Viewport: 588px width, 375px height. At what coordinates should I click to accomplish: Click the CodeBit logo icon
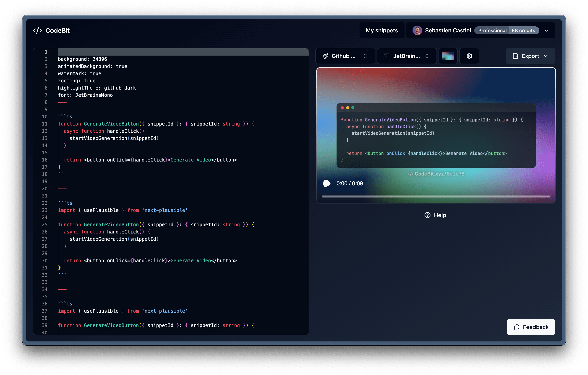point(37,31)
